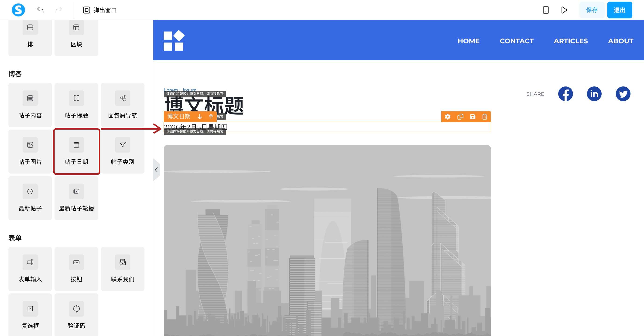The height and width of the screenshot is (336, 644).
Task: Open the 弹出窗口 popup menu
Action: coord(100,10)
